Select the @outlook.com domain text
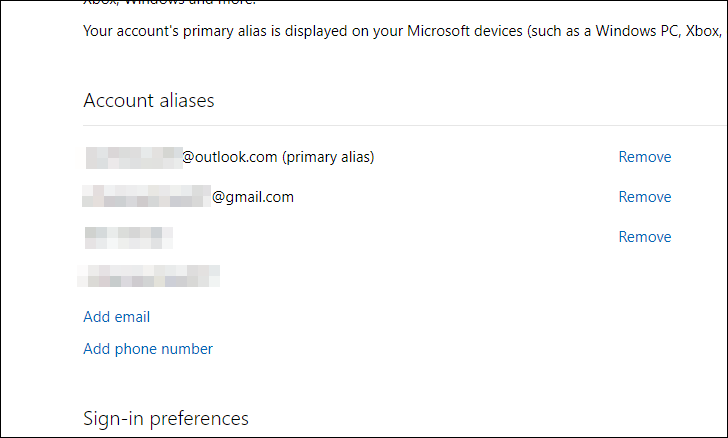 click(230, 157)
